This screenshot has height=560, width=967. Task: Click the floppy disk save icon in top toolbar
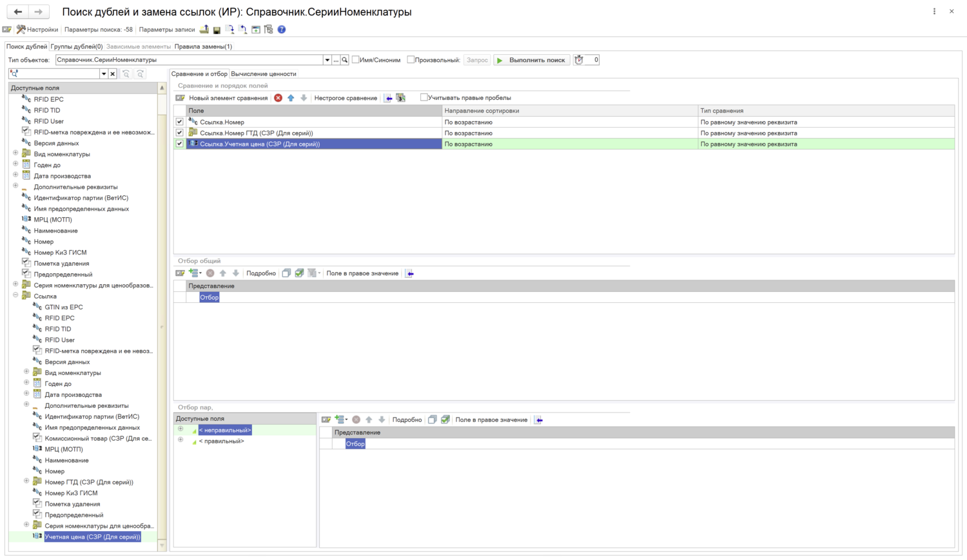[217, 30]
